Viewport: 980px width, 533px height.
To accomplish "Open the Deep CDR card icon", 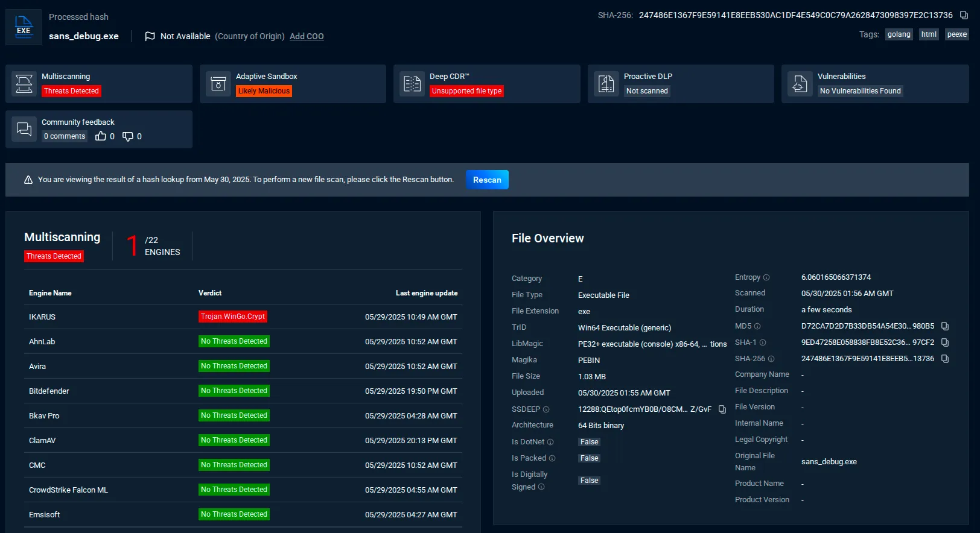I will pos(412,84).
